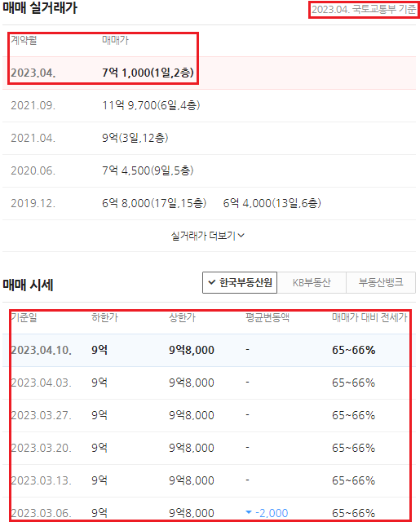
Task: Click 65~66% in the 2023.04.10. row
Action: [354, 350]
